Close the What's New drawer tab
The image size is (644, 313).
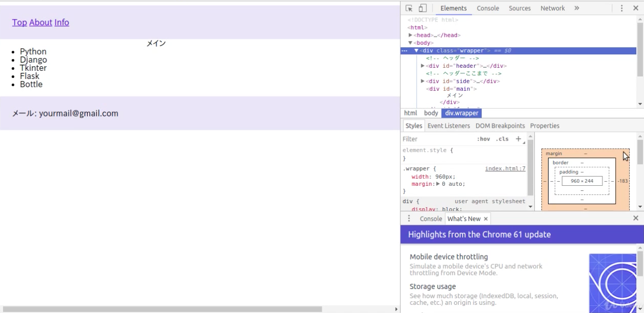(486, 219)
